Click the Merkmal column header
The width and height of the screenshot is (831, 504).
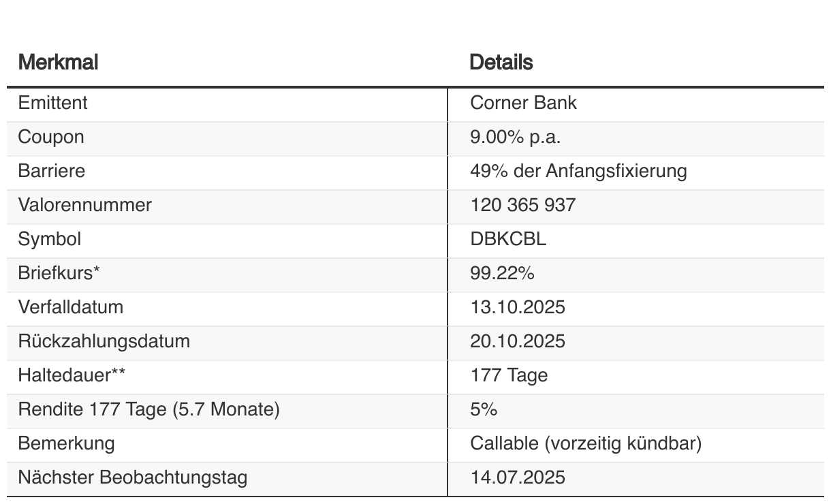coord(58,63)
